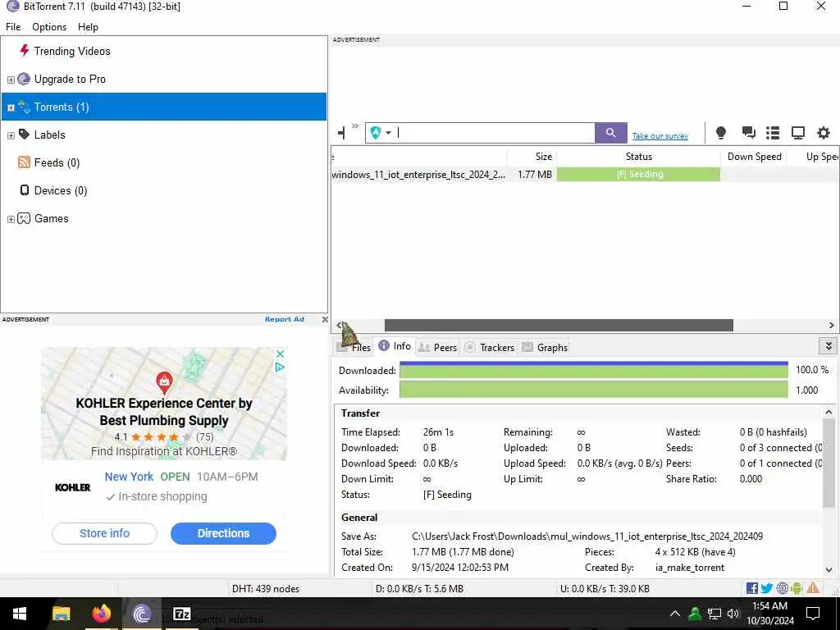Close the Kohler map ad X icon
Screen dimensions: 840x630
pyautogui.click(x=280, y=354)
